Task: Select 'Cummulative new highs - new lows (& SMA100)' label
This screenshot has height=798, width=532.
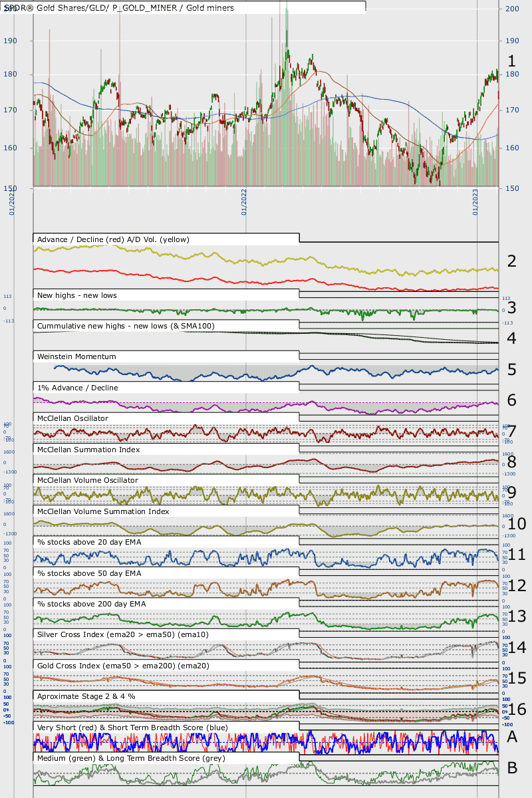Action: (x=126, y=325)
